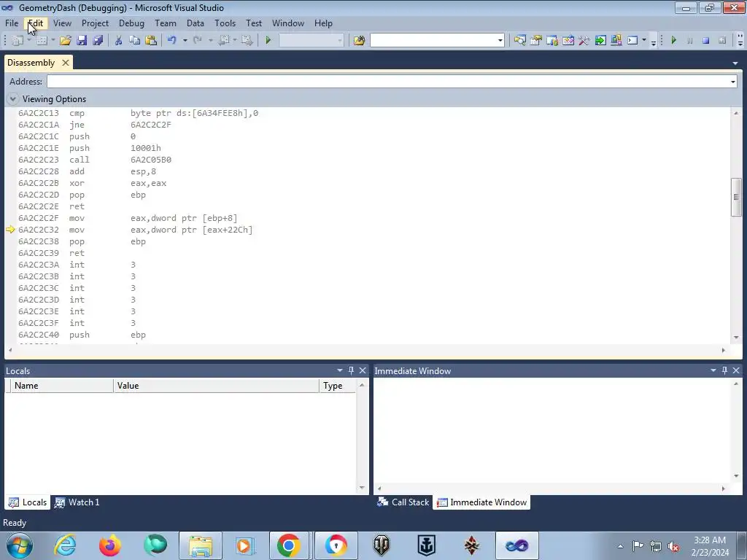Screen dimensions: 747x560
Task: Open the Command Window toolbar icon
Action: (632, 41)
